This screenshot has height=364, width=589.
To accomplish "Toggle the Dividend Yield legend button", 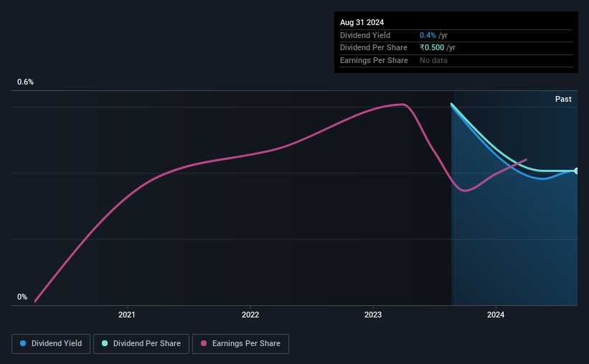I will tap(51, 344).
